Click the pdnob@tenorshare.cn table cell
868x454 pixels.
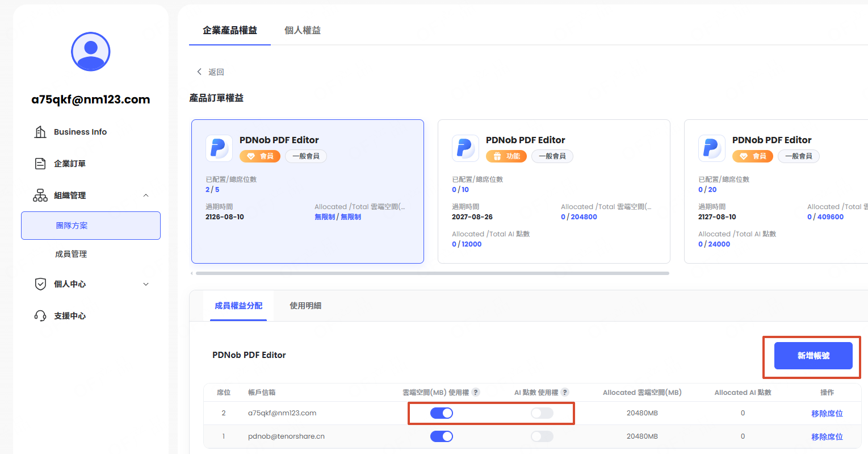[x=286, y=436]
